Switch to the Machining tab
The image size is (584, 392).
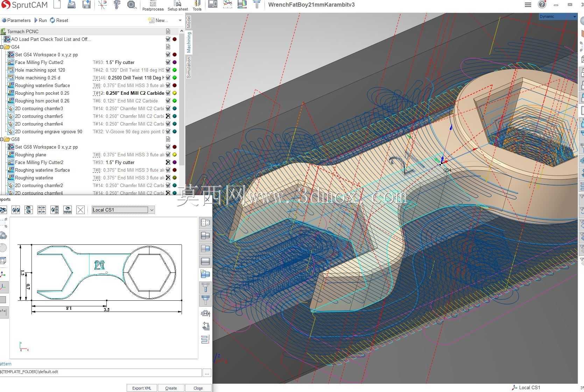pyautogui.click(x=189, y=42)
